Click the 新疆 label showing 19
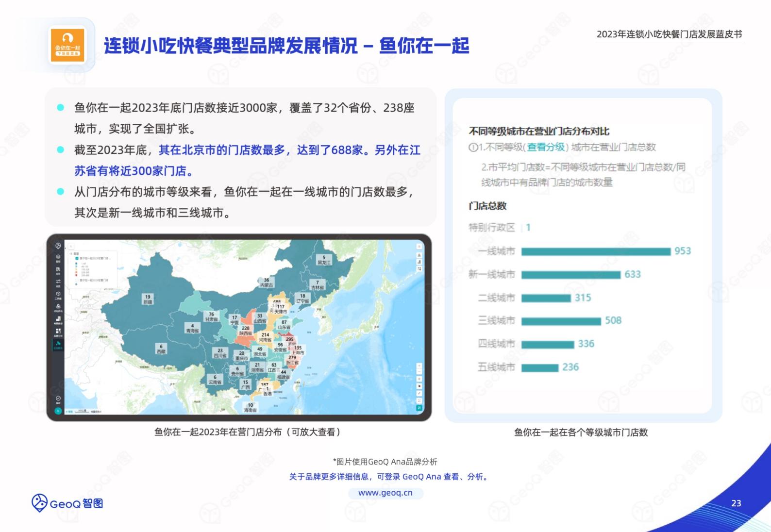This screenshot has width=771, height=532. tap(148, 299)
